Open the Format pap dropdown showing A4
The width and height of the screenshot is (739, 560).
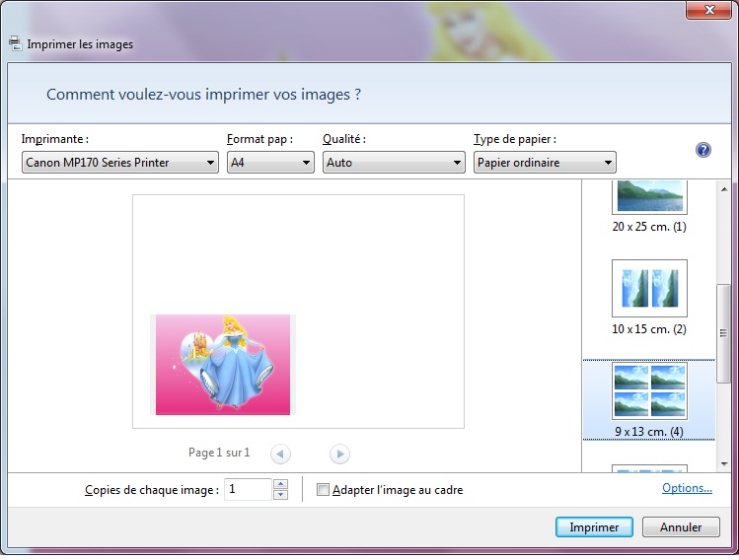pos(270,163)
